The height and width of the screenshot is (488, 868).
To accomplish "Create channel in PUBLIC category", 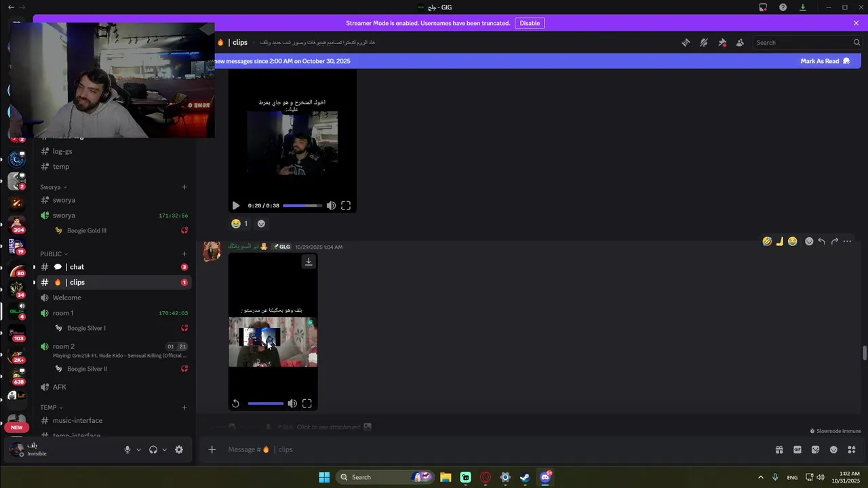I will click(184, 254).
